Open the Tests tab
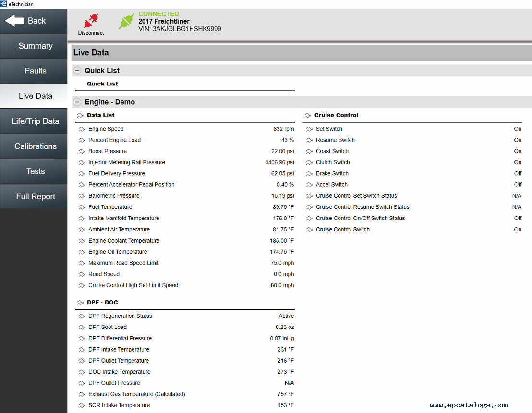Viewport: 532px width, 413px height. pyautogui.click(x=34, y=171)
